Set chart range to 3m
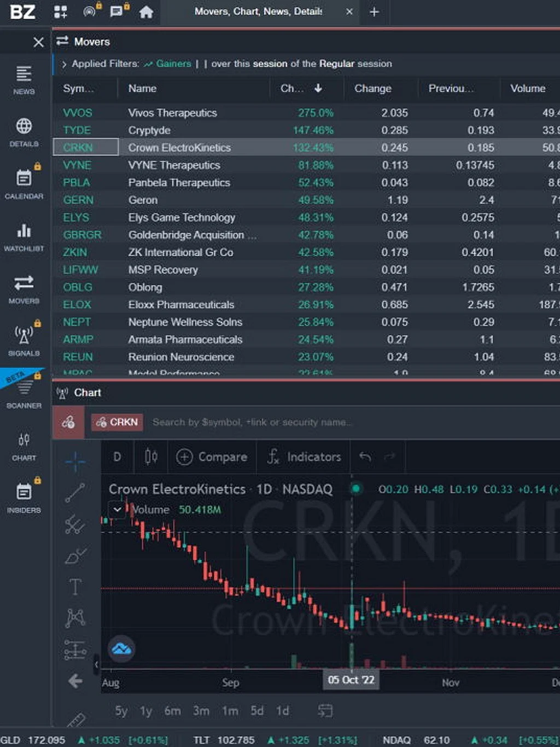 pyautogui.click(x=201, y=711)
